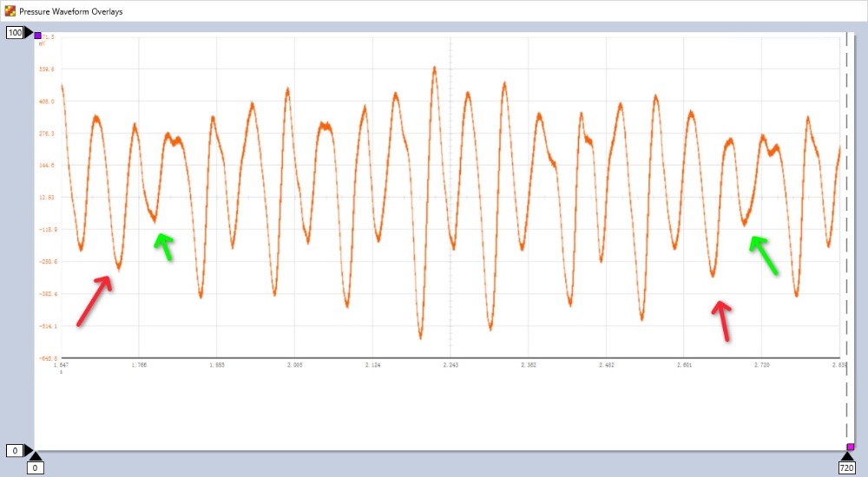The image size is (868, 477).
Task: Click the 100 value box at top-left
Action: pyautogui.click(x=15, y=33)
